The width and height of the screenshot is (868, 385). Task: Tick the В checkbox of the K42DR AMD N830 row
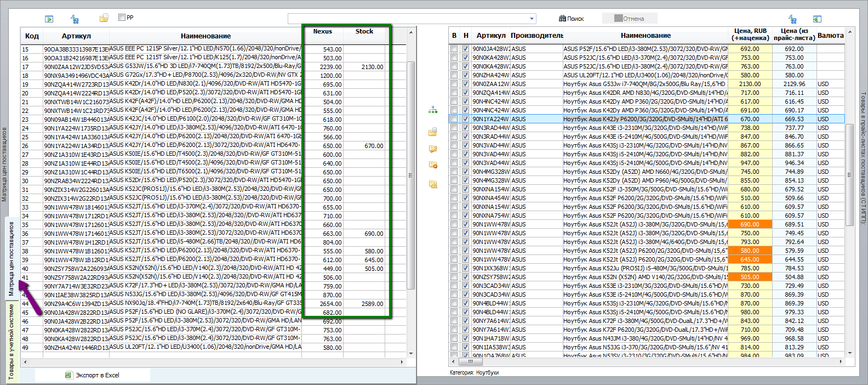(x=454, y=93)
